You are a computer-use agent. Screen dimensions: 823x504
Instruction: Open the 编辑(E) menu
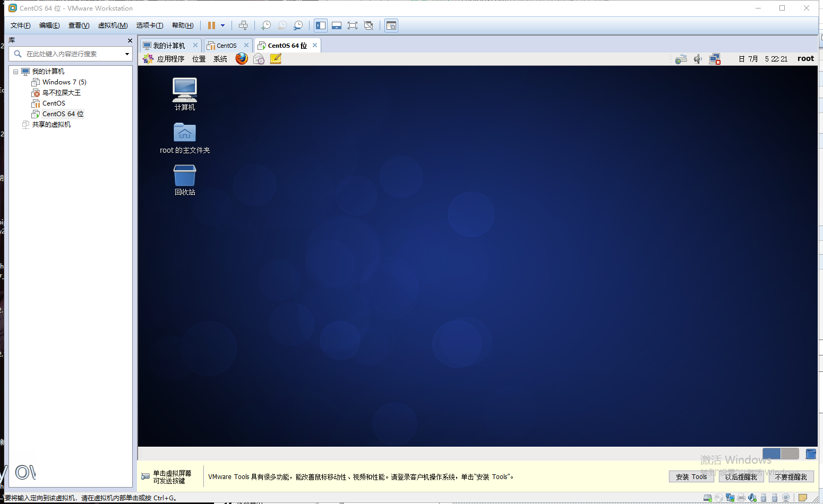click(x=49, y=25)
